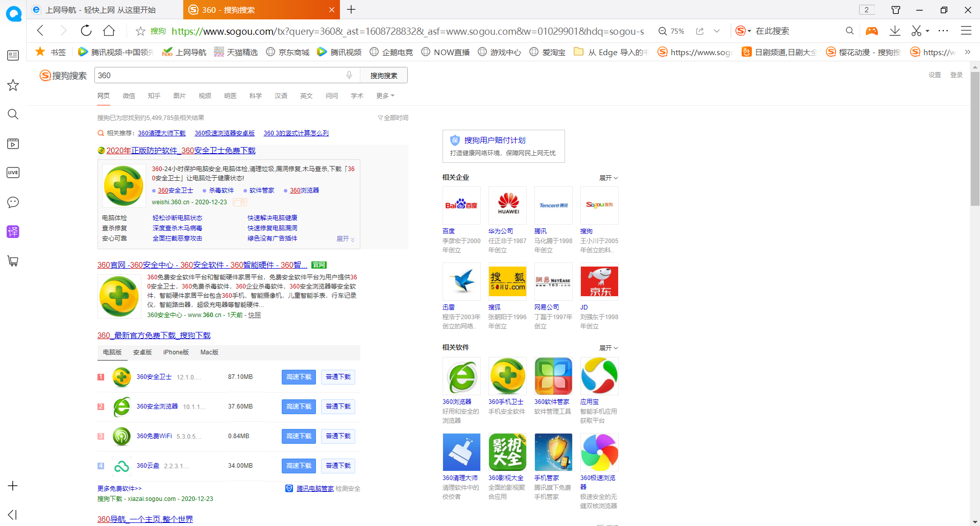
Task: Open the news reader sidebar icon
Action: pyautogui.click(x=13, y=55)
